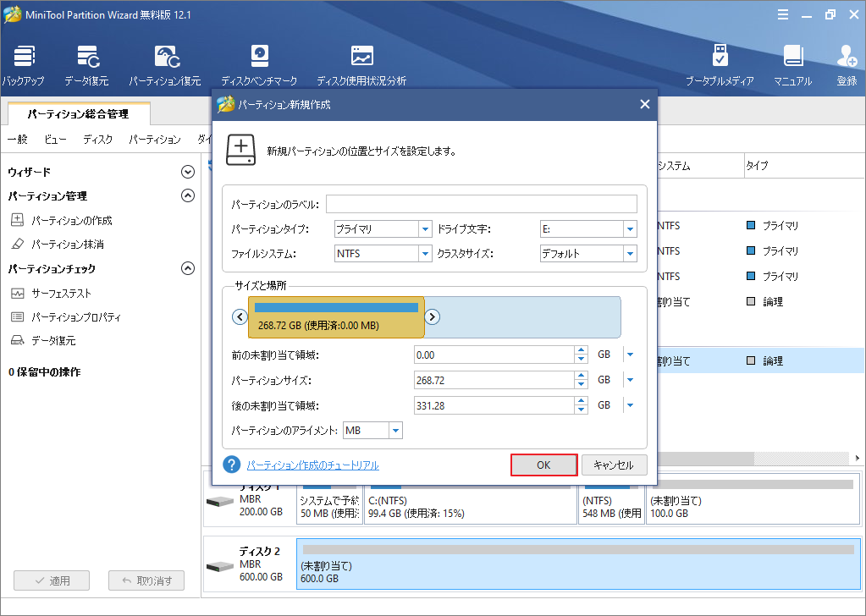Change unit for 後の未割り当て領域

tap(630, 405)
